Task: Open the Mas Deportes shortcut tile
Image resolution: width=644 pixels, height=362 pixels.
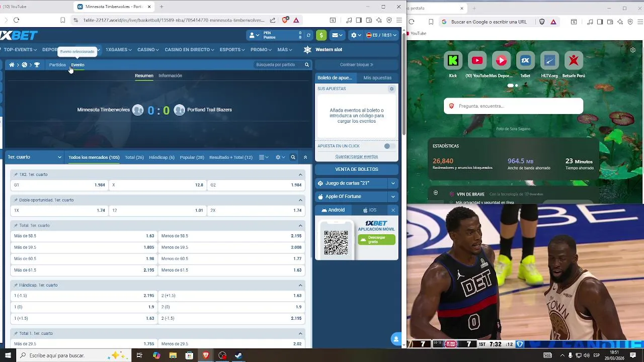Action: [501, 60]
